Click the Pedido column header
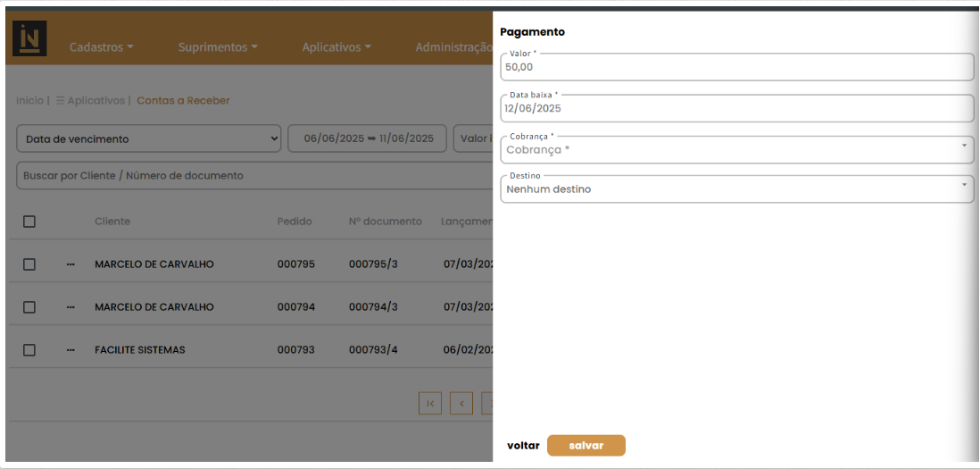This screenshot has width=980, height=469. pyautogui.click(x=295, y=222)
